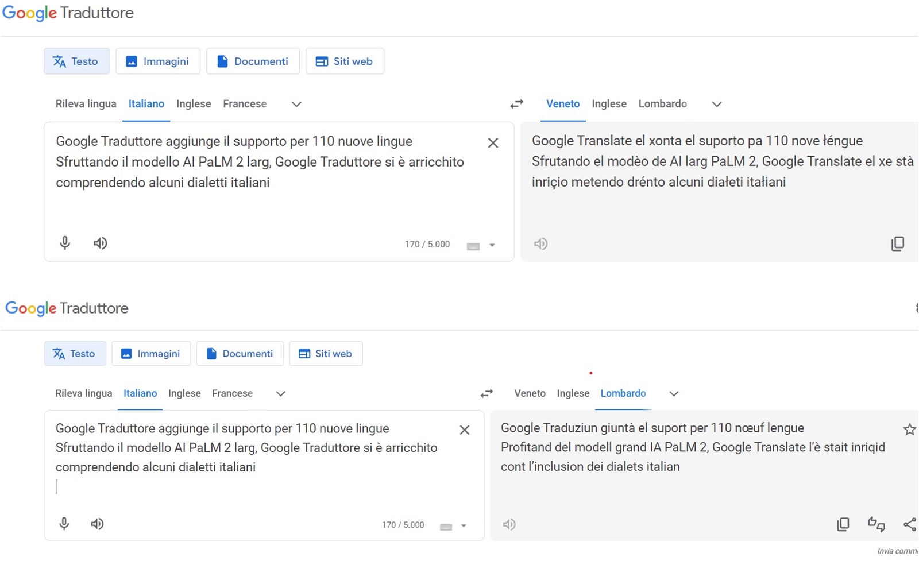
Task: Rate the Lombardo translation using feedback icon
Action: click(876, 524)
